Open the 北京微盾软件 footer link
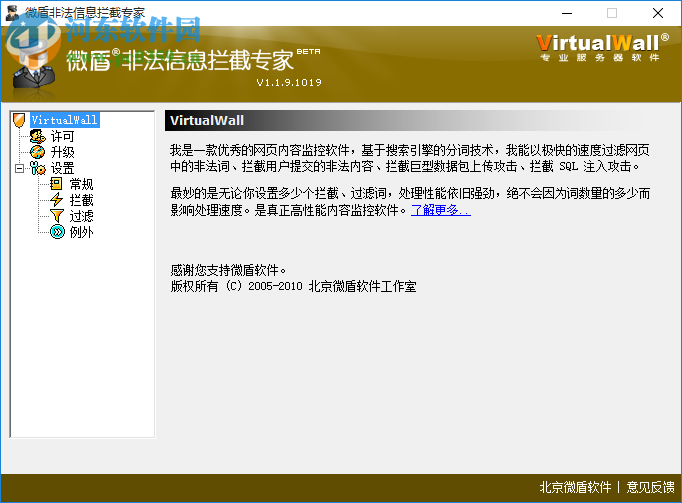The height and width of the screenshot is (503, 682). coord(575,487)
